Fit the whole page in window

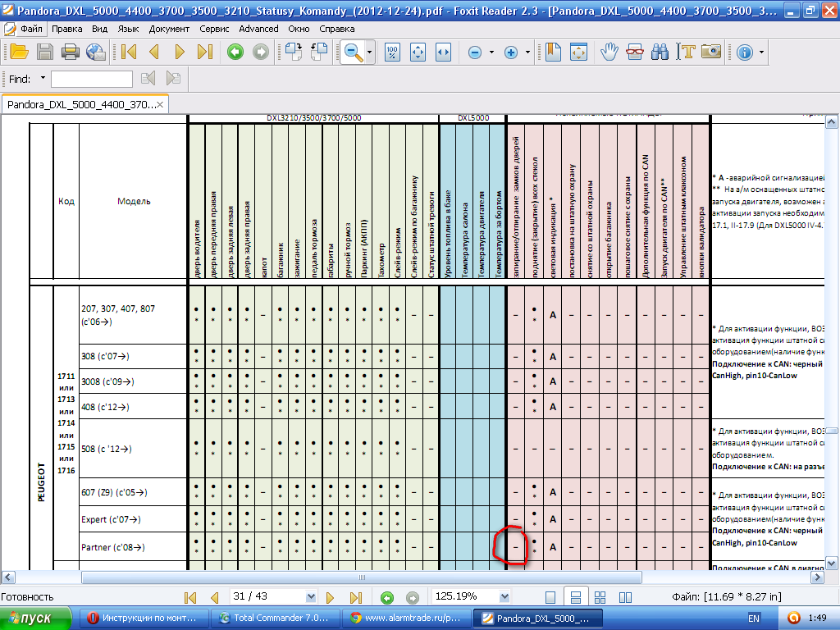[418, 52]
